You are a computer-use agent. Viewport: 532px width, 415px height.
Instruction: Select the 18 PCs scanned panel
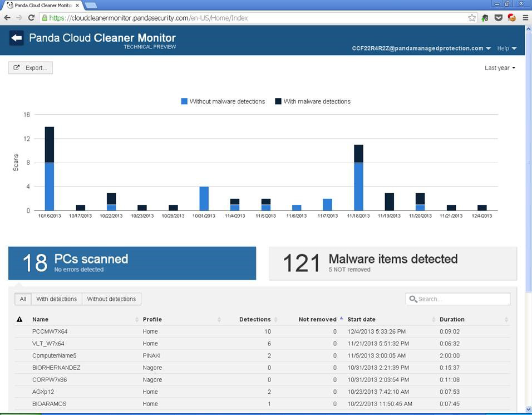click(x=132, y=263)
